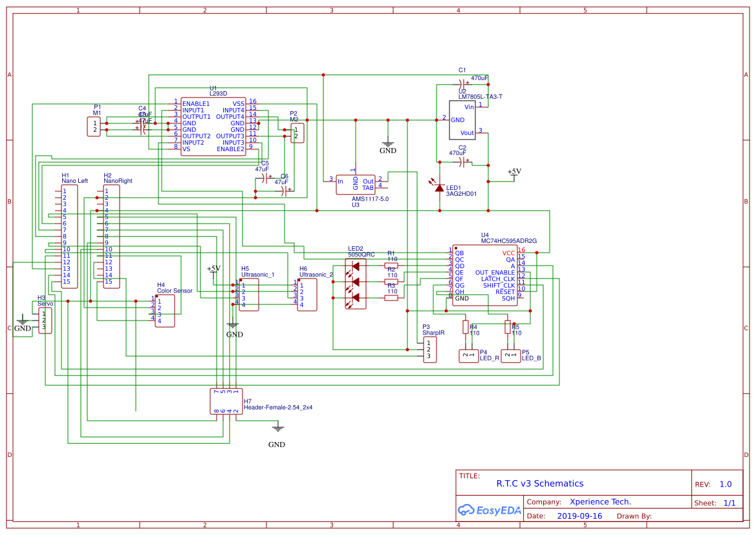Select the H3 Servo header symbol
756x535 pixels.
pos(45,320)
